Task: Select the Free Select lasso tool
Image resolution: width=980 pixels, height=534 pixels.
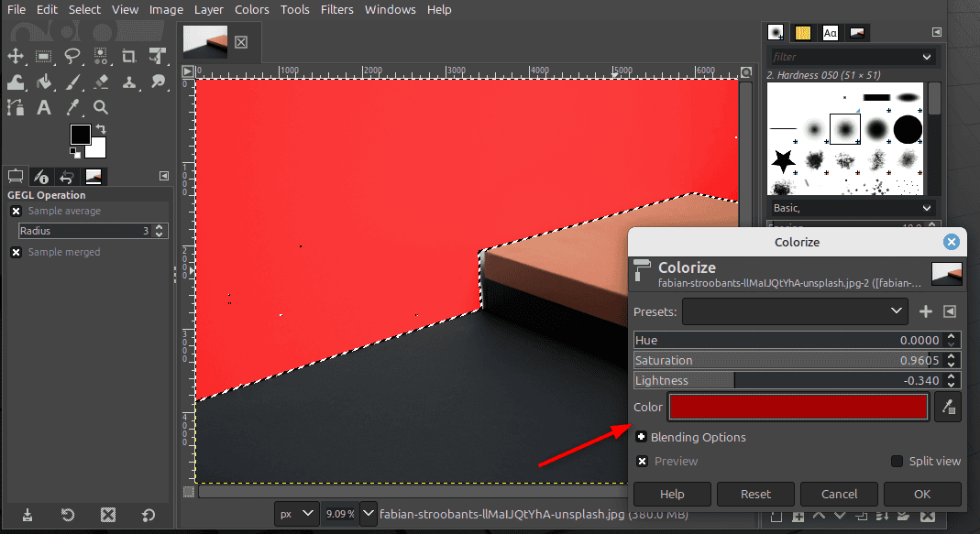Action: click(72, 57)
